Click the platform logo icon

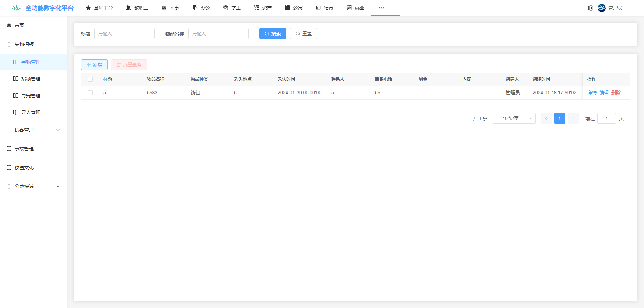(16, 8)
